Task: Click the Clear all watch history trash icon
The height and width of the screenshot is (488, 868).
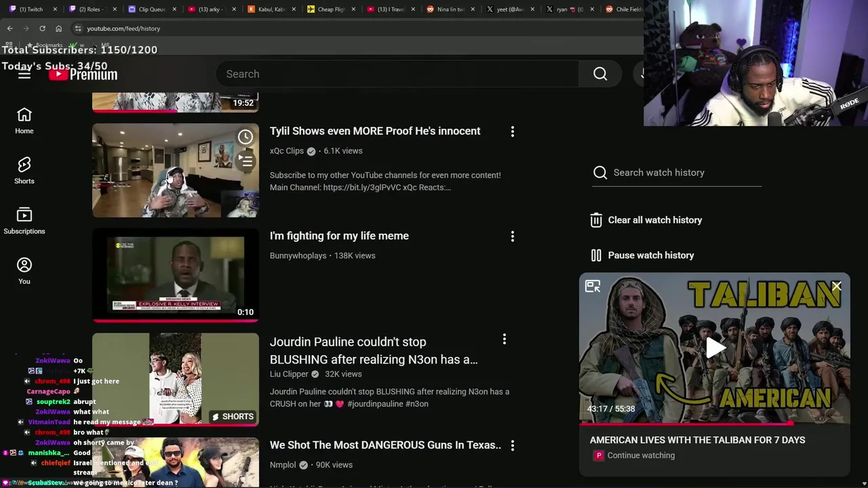Action: pyautogui.click(x=596, y=220)
